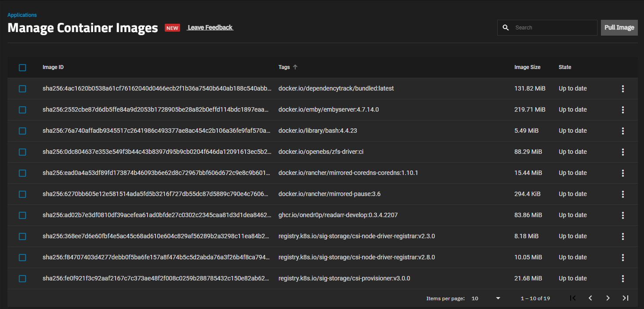Sort by the Tags column arrow

coord(295,67)
